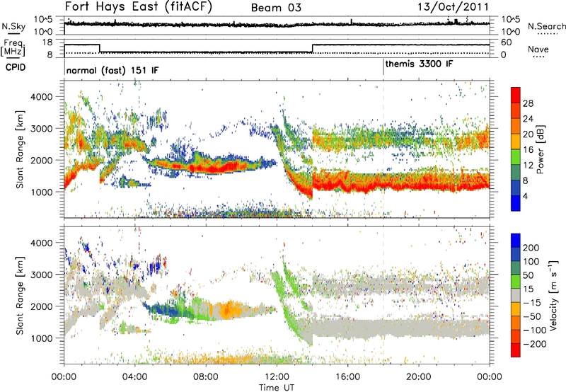Click the 'Time UT' axis label
566x392 pixels.
277,388
